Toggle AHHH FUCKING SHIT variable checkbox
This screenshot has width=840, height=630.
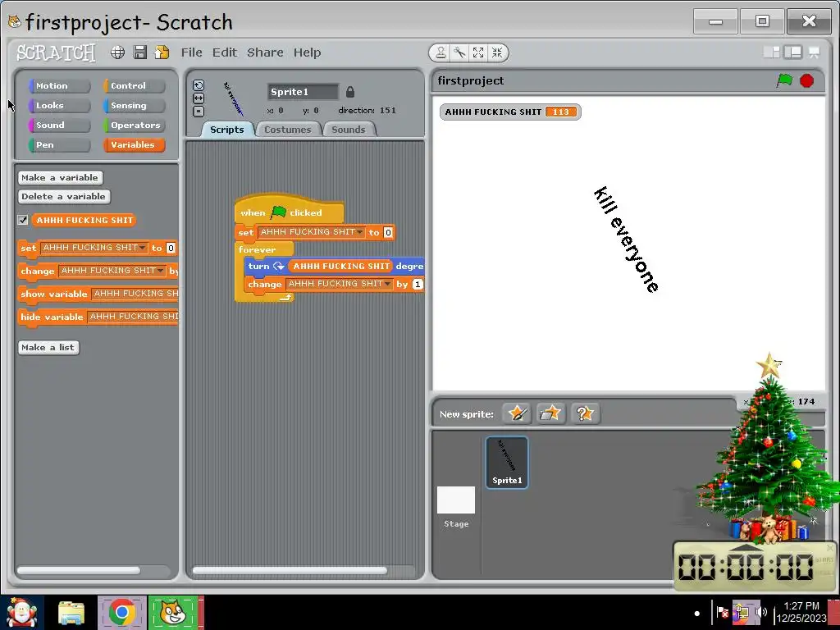pyautogui.click(x=22, y=220)
